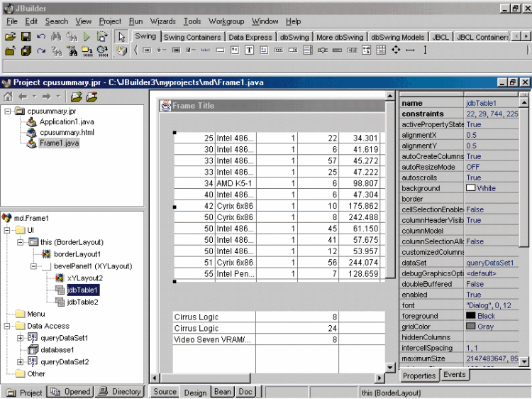The width and height of the screenshot is (532, 399).
Task: Click the palette tabs scroll right arrow
Action: click(526, 36)
